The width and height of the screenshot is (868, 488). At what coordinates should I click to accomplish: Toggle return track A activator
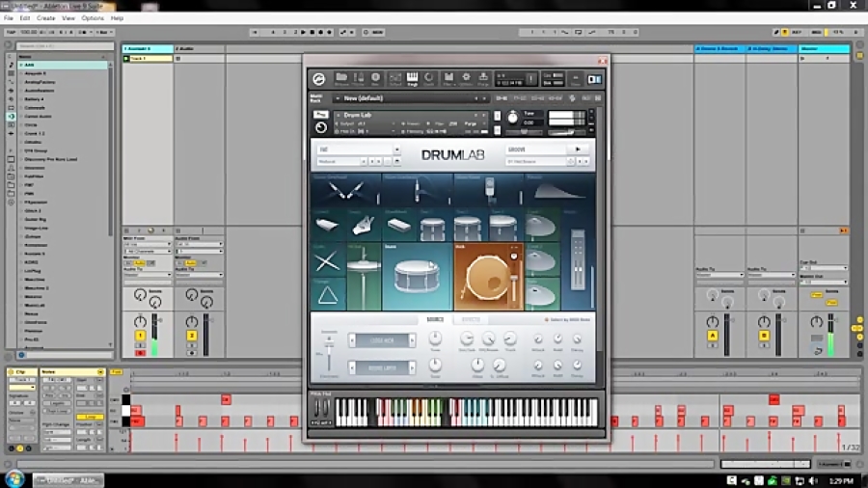(x=713, y=336)
